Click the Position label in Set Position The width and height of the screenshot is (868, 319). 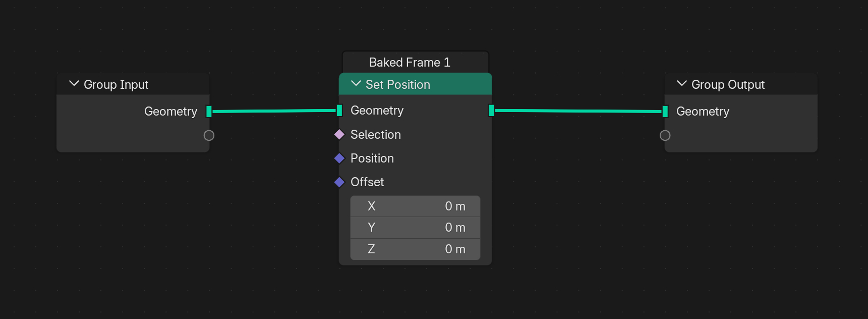click(x=372, y=158)
